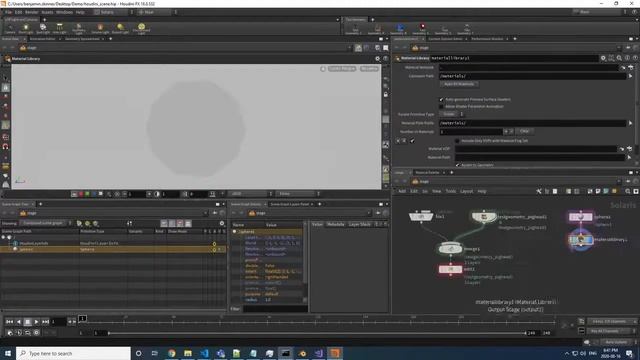Select the Area Light shelf tool
Image resolution: width=640 pixels, height=360 pixels.
click(x=60, y=29)
